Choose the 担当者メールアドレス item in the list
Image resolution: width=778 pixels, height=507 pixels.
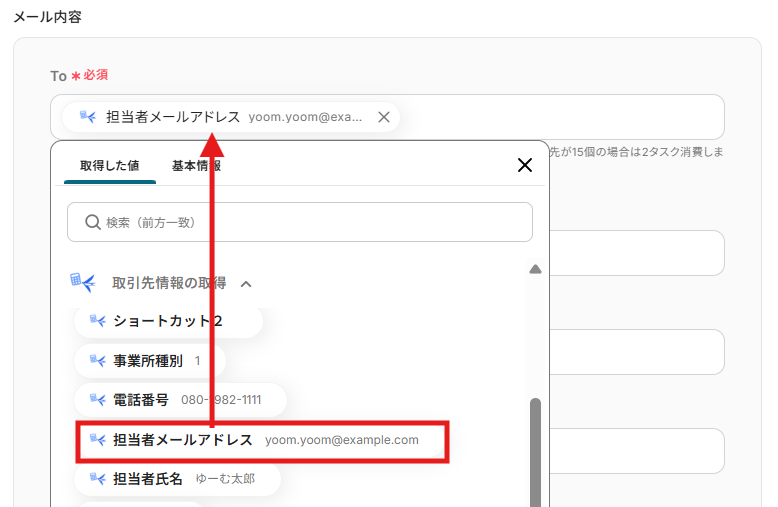pyautogui.click(x=262, y=440)
